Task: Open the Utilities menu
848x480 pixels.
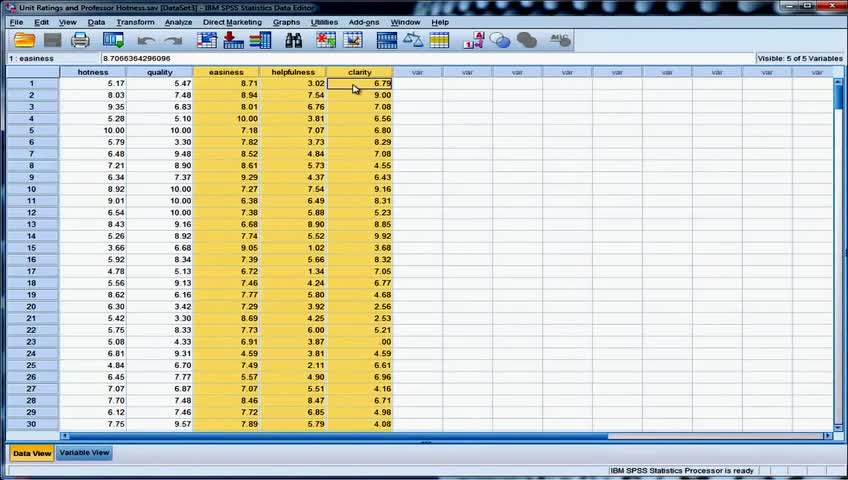Action: 324,22
